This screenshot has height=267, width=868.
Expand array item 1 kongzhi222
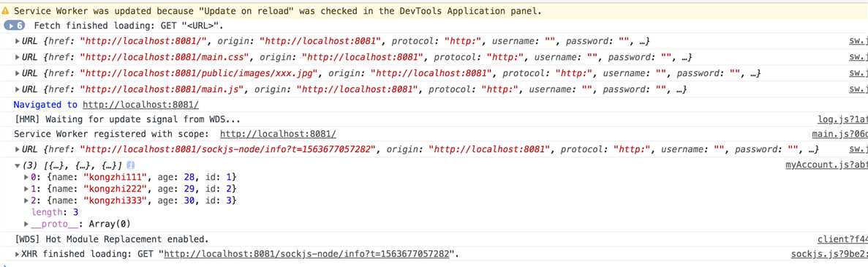click(26, 188)
